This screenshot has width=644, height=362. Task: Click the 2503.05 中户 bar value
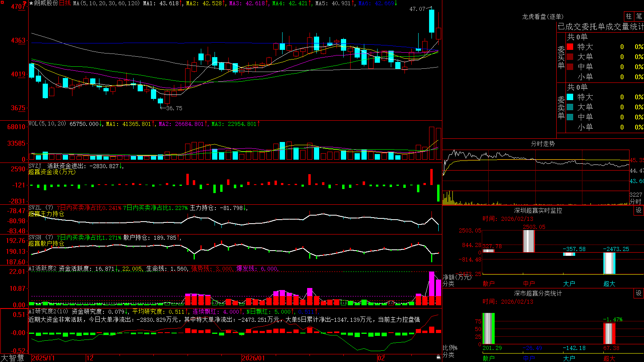point(534,227)
